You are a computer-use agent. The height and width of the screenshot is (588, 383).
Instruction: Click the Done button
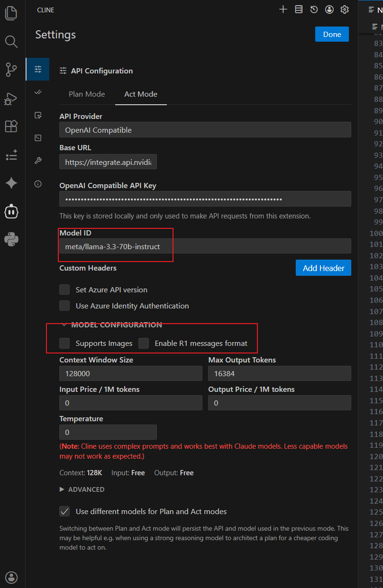click(332, 35)
